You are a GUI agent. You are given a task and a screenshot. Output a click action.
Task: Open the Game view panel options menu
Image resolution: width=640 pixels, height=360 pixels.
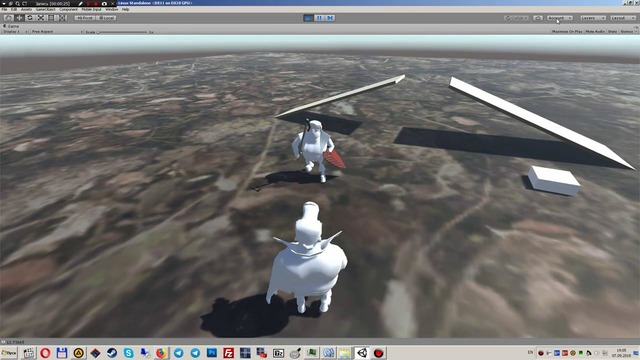pos(636,26)
